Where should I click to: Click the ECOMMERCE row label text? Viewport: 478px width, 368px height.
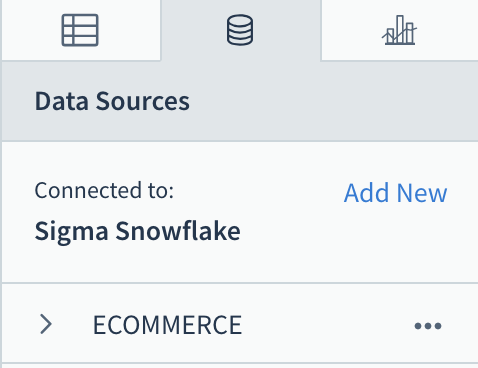tap(167, 325)
